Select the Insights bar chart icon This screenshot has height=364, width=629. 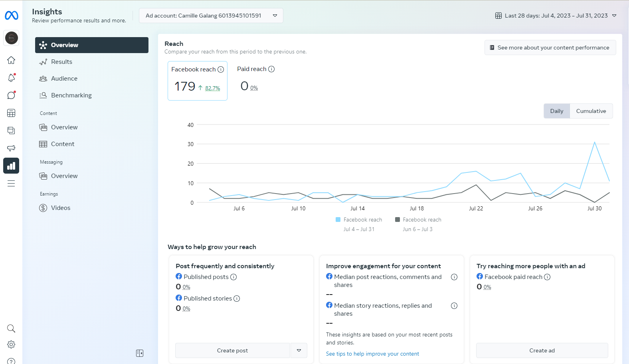pyautogui.click(x=11, y=166)
